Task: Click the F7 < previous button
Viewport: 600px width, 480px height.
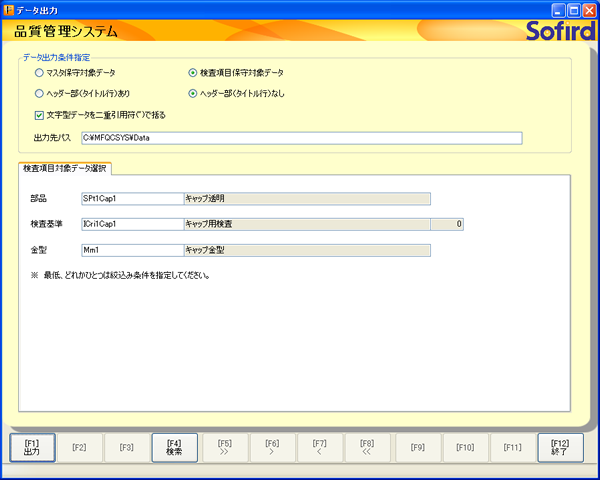Action: click(x=320, y=447)
